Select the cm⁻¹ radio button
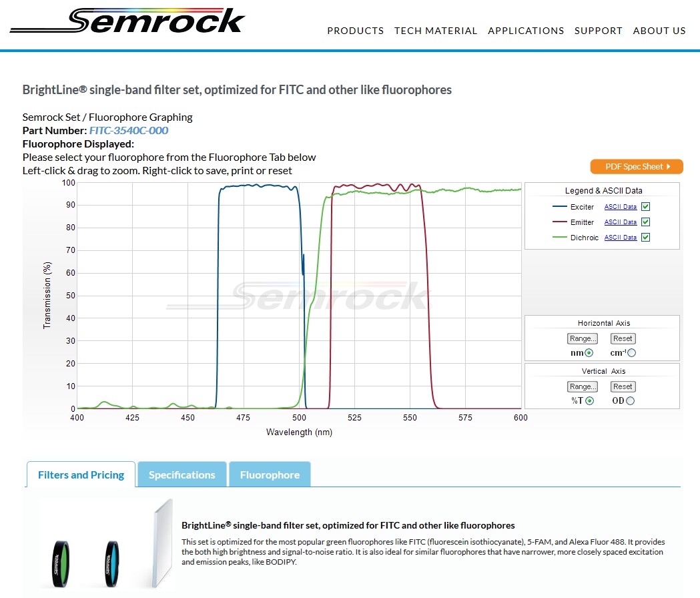 pyautogui.click(x=631, y=353)
